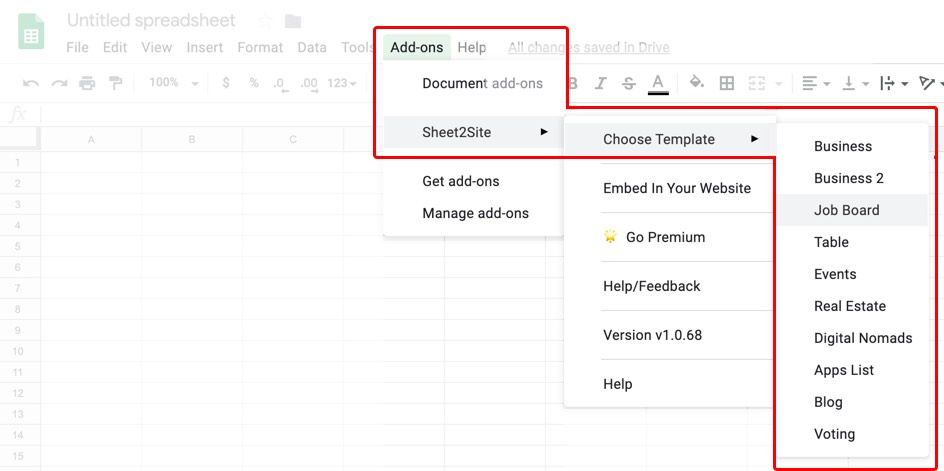Click the Untitled spreadsheet title
The height and width of the screenshot is (471, 944).
coord(151,20)
